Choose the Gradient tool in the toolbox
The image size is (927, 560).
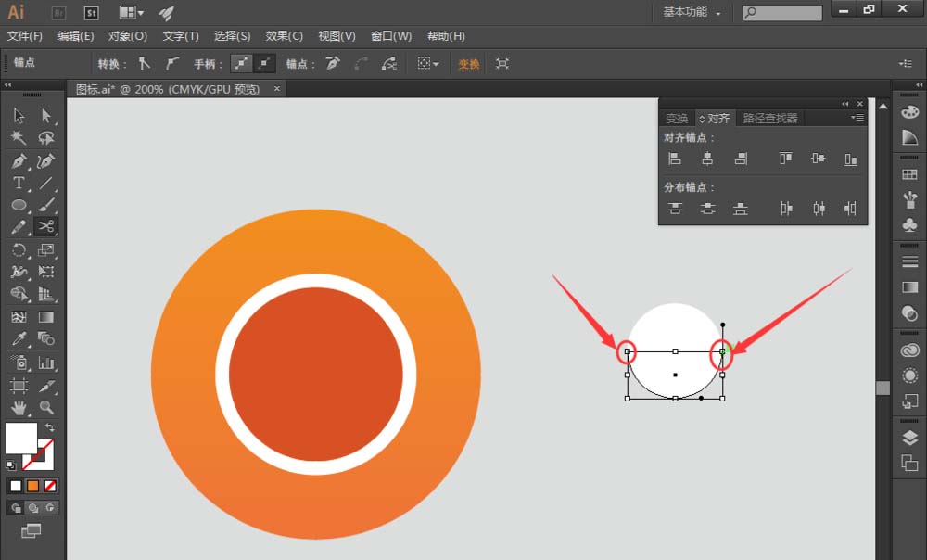coord(46,317)
